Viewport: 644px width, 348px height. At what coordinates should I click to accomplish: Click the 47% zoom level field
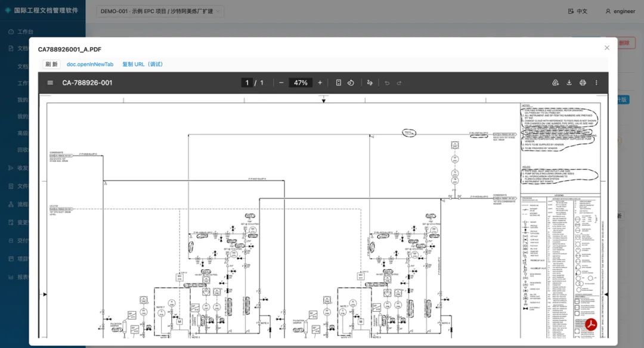(300, 82)
